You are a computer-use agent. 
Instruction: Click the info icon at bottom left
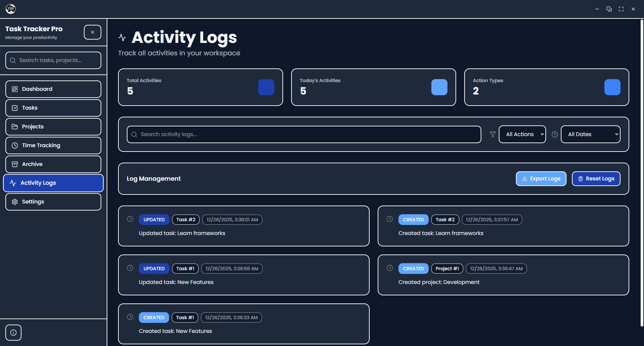coord(13,332)
